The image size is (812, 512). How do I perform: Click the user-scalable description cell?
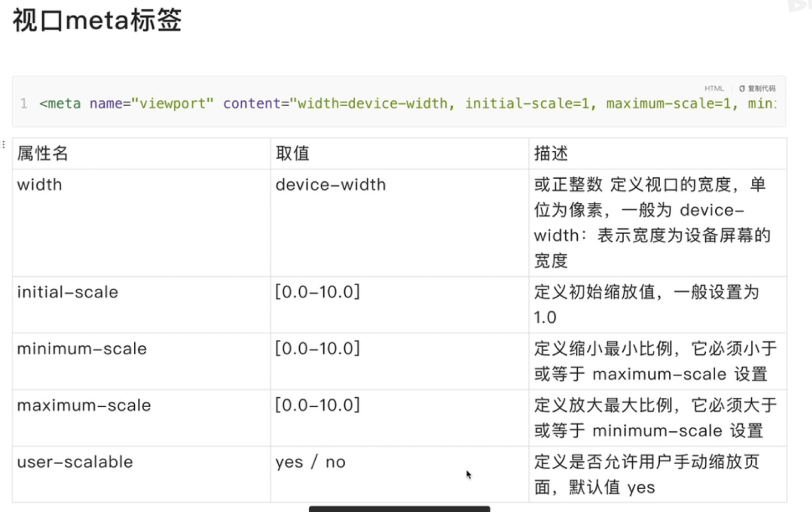coord(658,475)
